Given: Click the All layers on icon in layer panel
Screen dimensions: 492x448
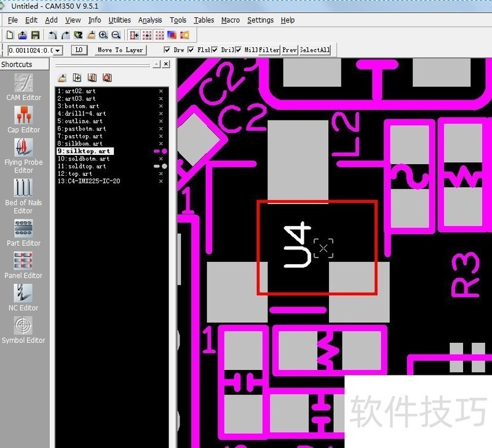Looking at the screenshot, I should [92, 77].
